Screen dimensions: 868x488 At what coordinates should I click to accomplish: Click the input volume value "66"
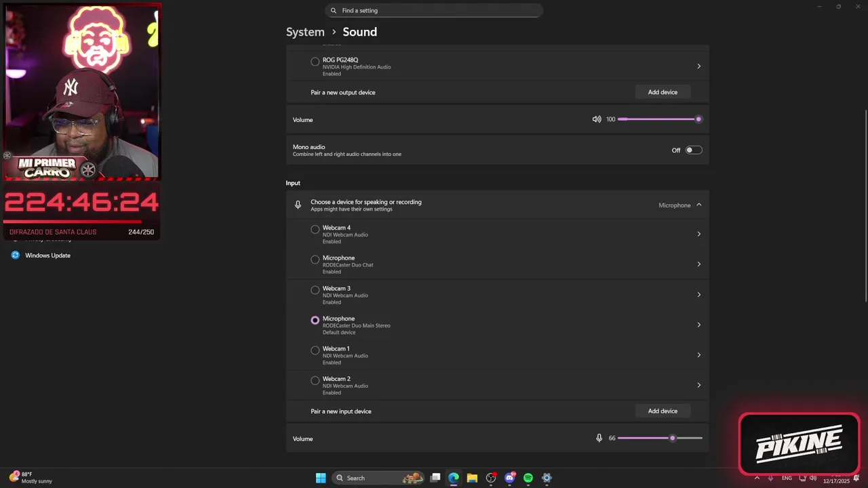612,439
